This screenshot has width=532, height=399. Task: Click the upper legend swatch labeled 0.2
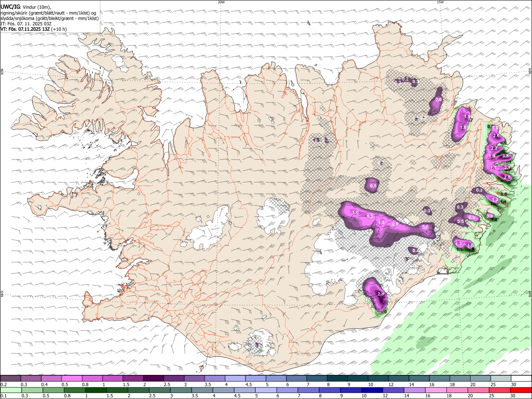pyautogui.click(x=11, y=379)
